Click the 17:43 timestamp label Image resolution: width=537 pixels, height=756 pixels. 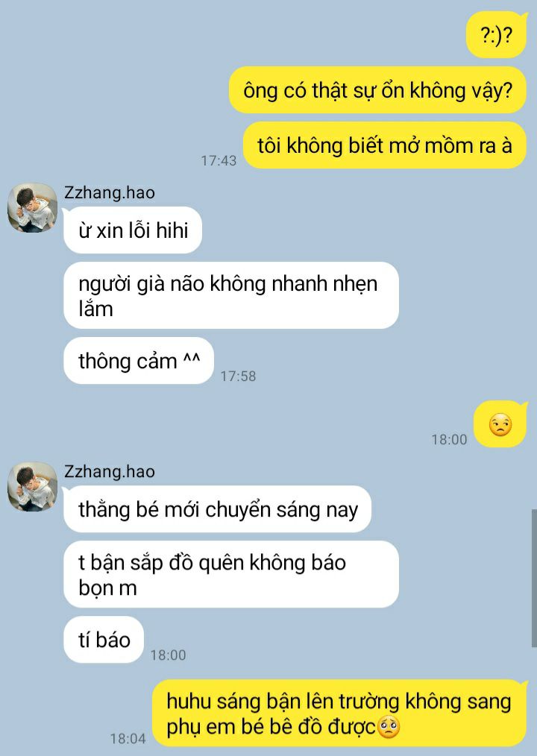[x=219, y=160]
